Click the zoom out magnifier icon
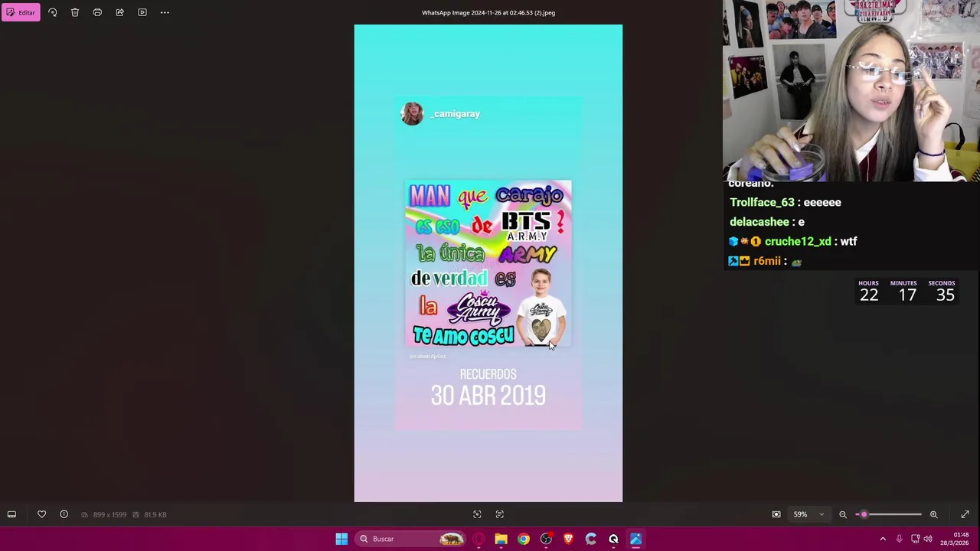This screenshot has height=551, width=980. coord(843,514)
